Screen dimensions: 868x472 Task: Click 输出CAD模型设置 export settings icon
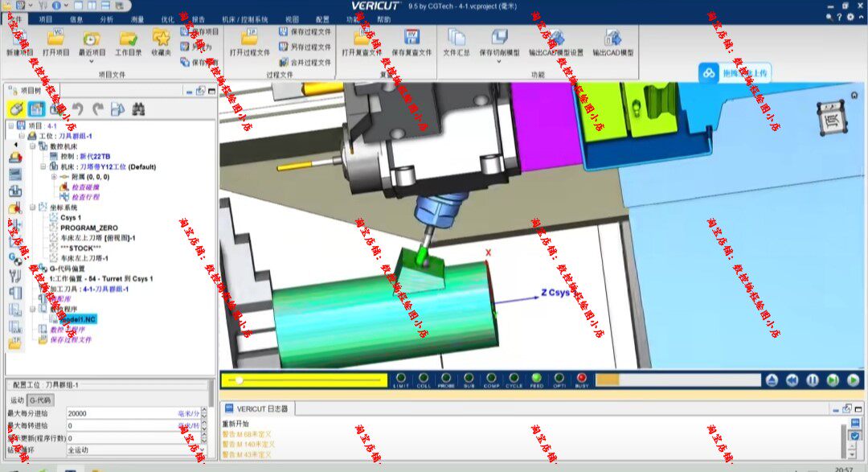pos(556,39)
